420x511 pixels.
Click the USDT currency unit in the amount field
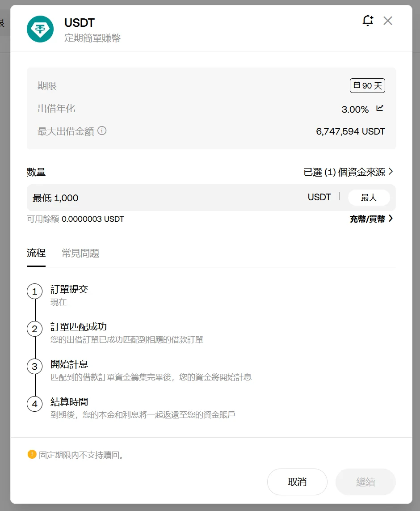[x=319, y=197]
